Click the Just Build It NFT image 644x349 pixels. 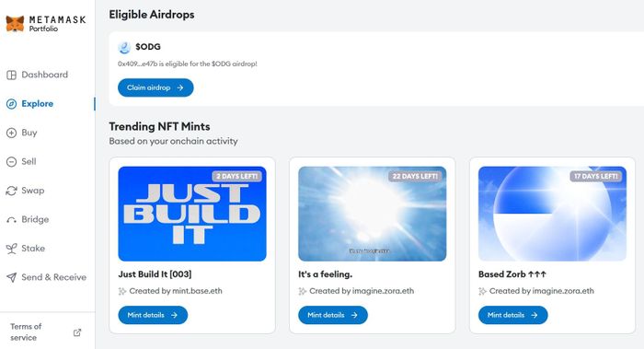pyautogui.click(x=192, y=214)
